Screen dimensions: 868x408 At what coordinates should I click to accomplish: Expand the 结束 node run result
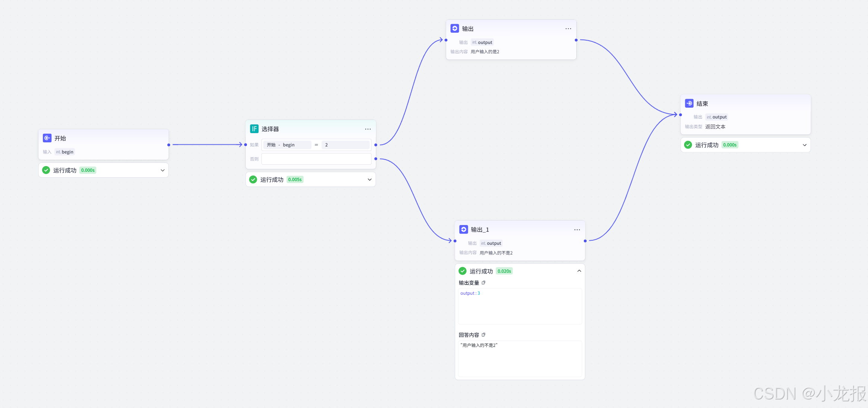point(805,145)
